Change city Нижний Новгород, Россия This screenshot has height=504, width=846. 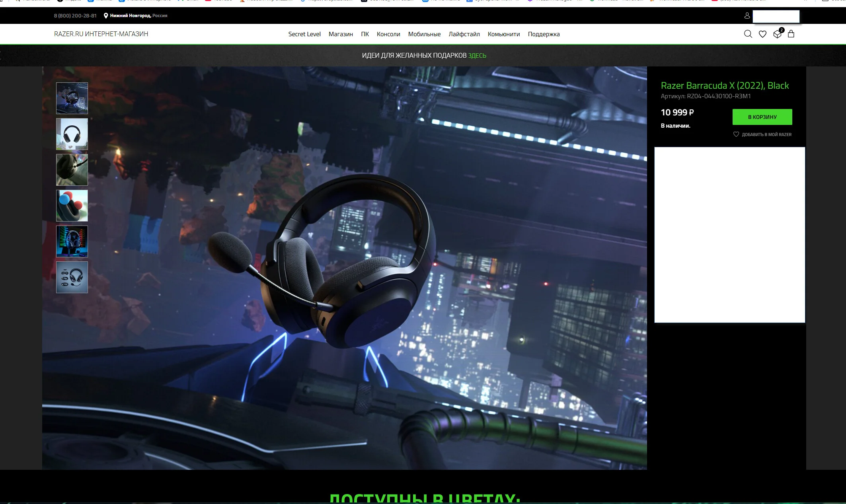coord(138,16)
